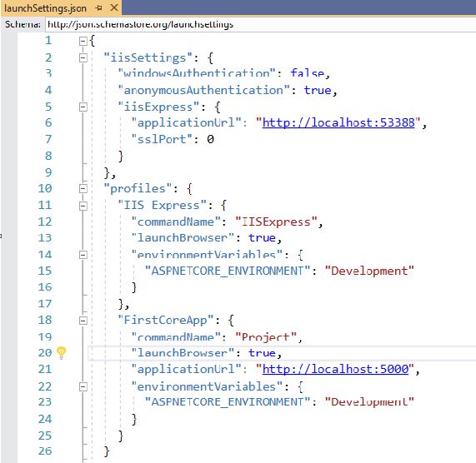Collapse the IIS Express profile on line 11
Screen dimensions: 476x463
(83, 206)
